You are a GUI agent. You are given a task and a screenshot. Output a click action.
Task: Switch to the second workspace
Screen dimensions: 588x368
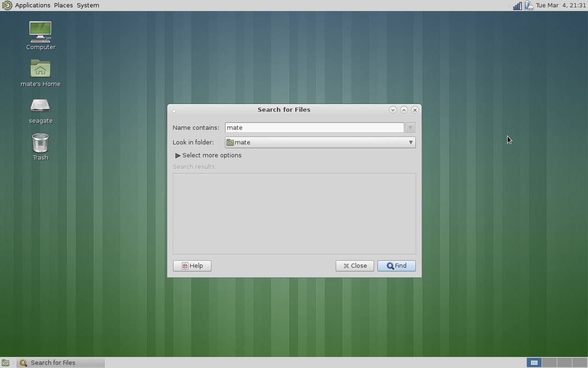click(x=549, y=362)
